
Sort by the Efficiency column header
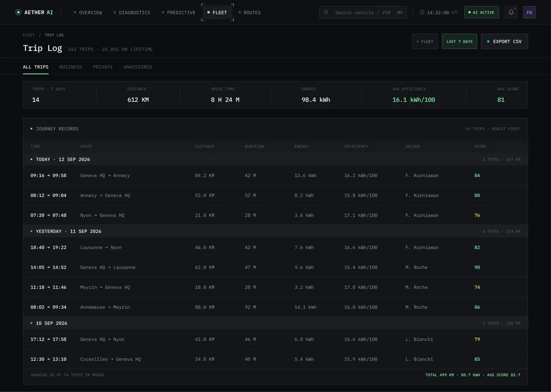pyautogui.click(x=356, y=146)
